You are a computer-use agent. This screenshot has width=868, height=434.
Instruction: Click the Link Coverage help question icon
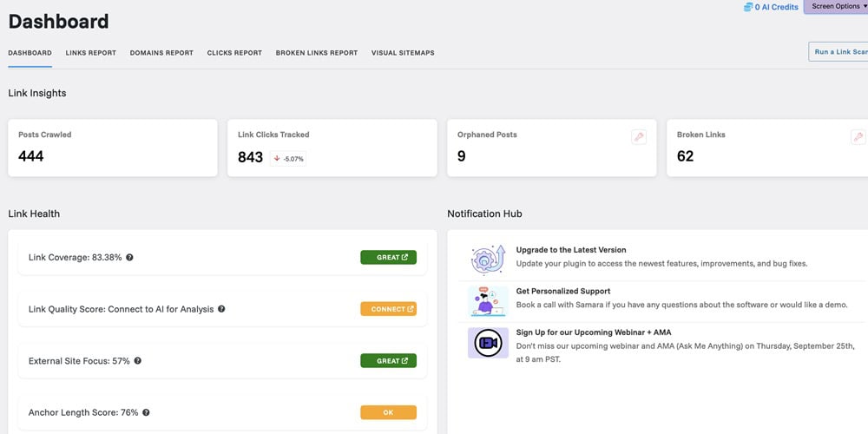point(129,258)
